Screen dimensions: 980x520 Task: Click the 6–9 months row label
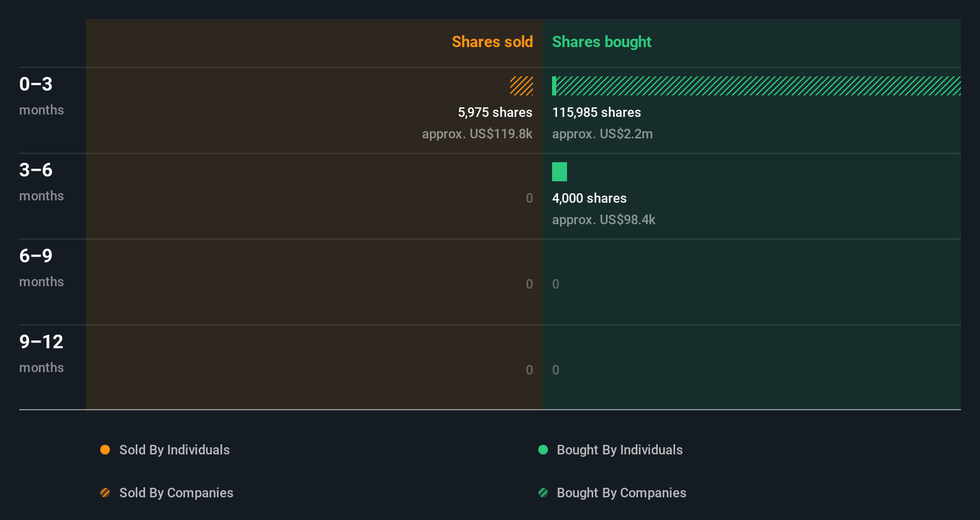41,267
